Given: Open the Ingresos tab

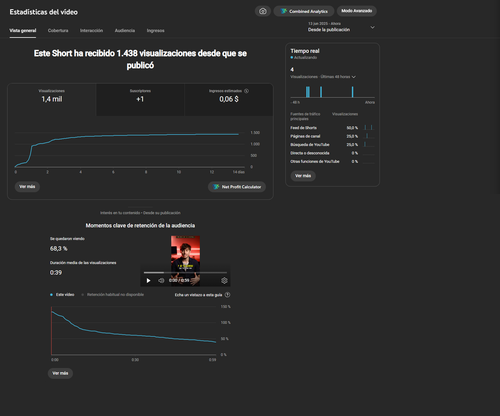Looking at the screenshot, I should pos(155,31).
